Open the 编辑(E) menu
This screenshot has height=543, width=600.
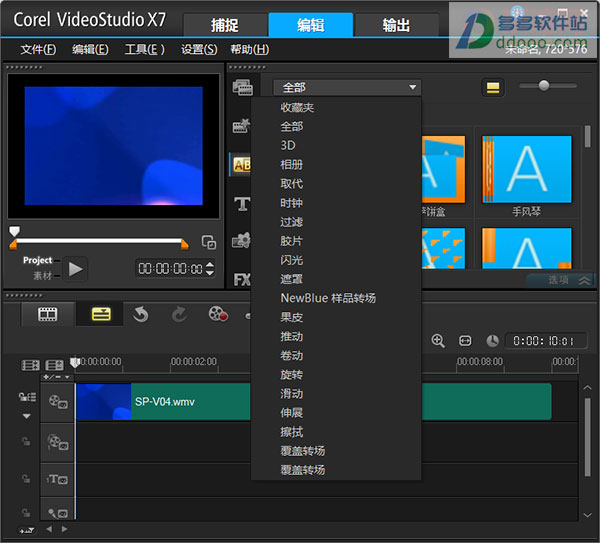(x=90, y=49)
